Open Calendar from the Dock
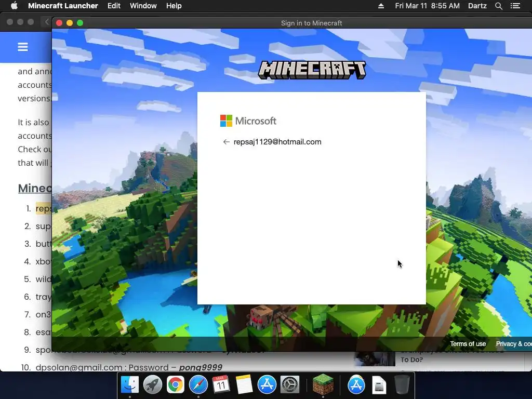 [x=221, y=385]
